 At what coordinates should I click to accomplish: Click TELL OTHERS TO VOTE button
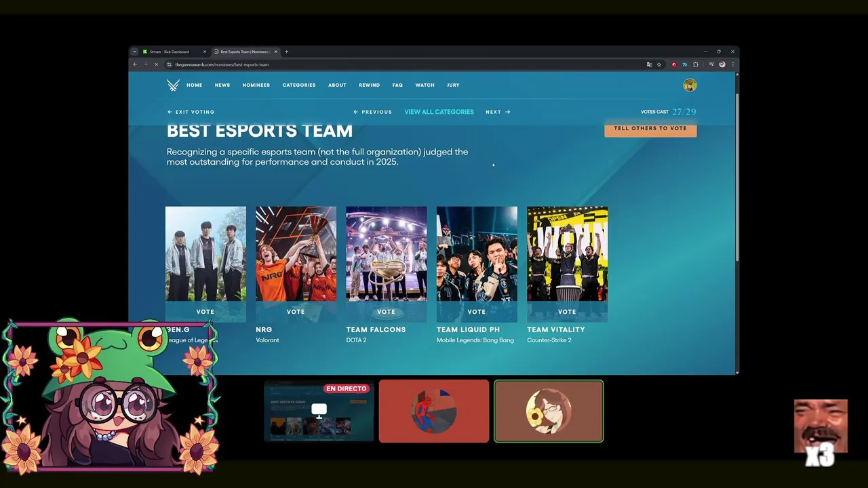(650, 129)
